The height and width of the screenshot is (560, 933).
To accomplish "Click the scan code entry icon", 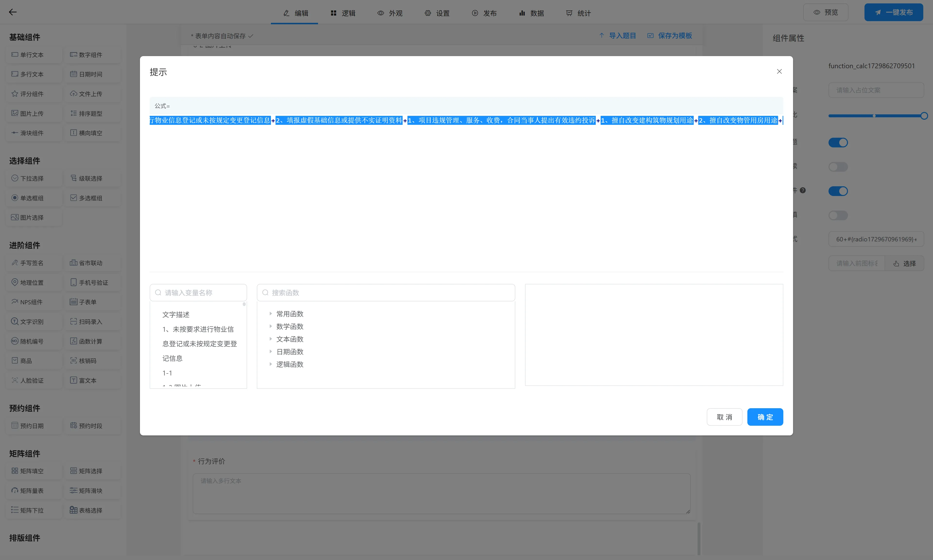I will pos(74,322).
